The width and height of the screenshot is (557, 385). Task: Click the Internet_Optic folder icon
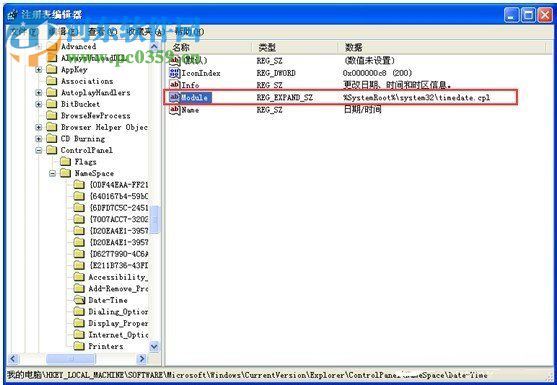[79, 335]
